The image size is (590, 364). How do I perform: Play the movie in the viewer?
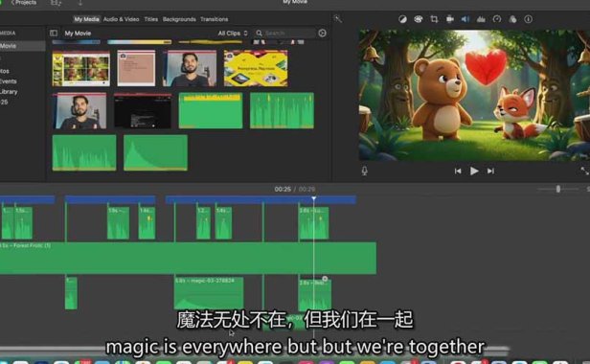coord(474,171)
